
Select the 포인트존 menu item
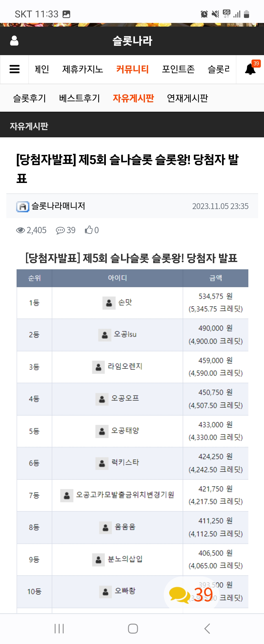coord(178,69)
